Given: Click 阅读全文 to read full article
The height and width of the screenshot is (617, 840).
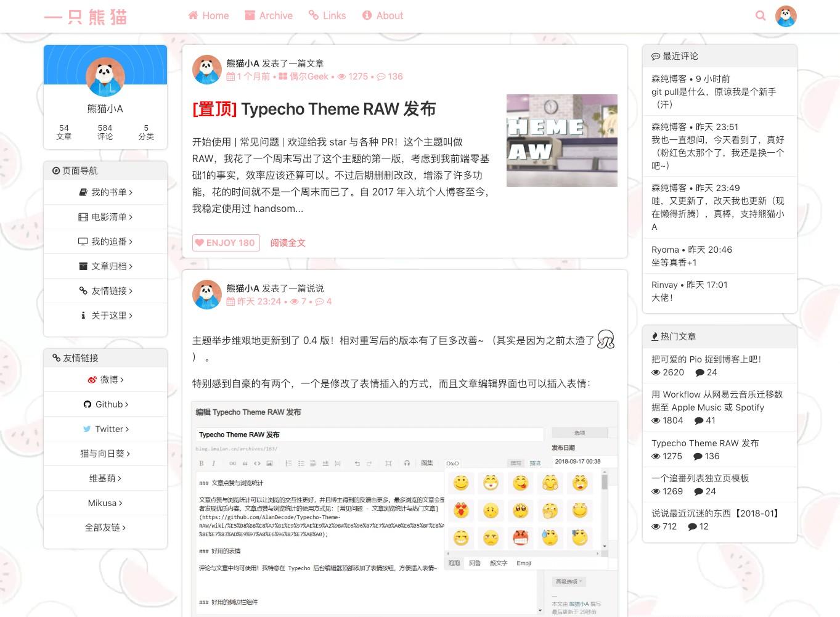Looking at the screenshot, I should [x=288, y=243].
